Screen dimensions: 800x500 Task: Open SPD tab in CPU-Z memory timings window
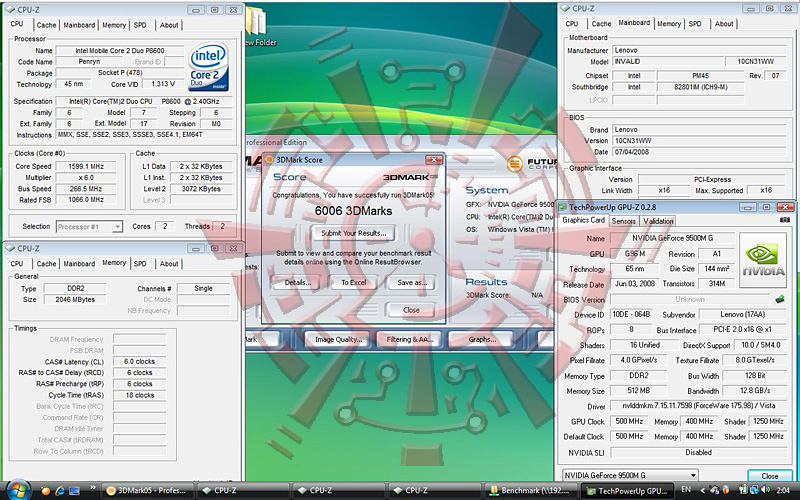coord(140,264)
